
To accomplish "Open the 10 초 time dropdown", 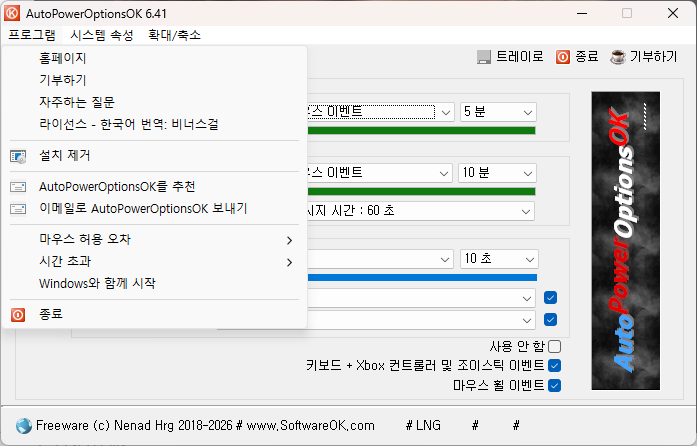I will point(499,259).
